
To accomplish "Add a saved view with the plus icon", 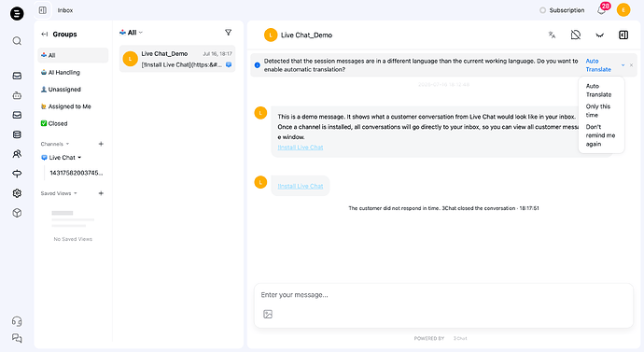I will (x=101, y=193).
